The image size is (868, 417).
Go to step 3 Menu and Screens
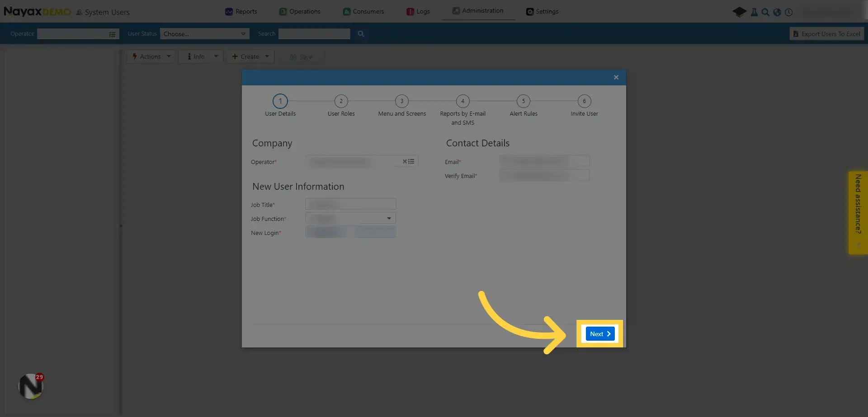[402, 101]
